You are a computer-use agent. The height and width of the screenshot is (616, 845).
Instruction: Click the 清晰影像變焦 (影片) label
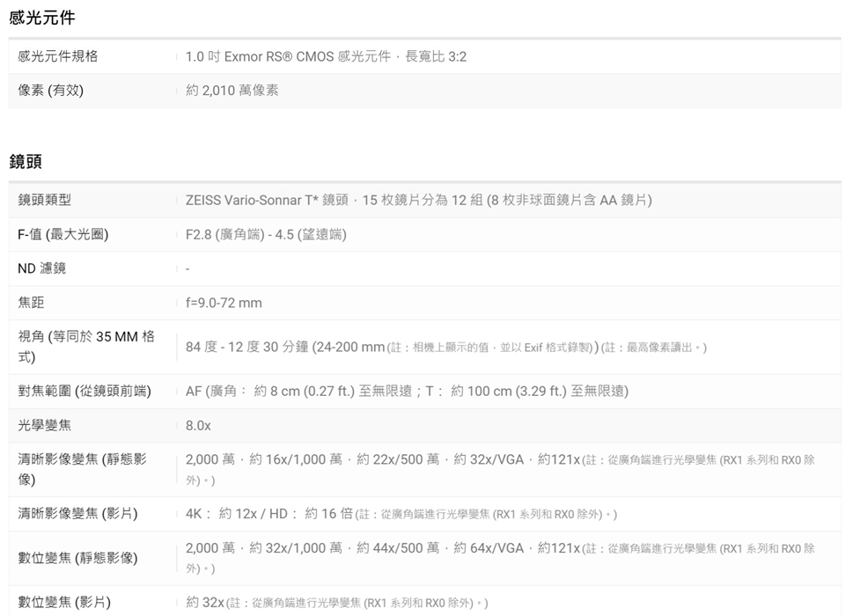(x=77, y=513)
